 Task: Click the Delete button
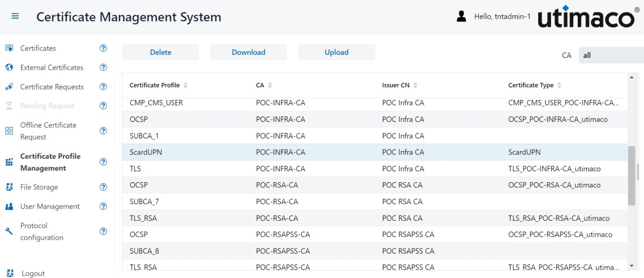coord(161,52)
